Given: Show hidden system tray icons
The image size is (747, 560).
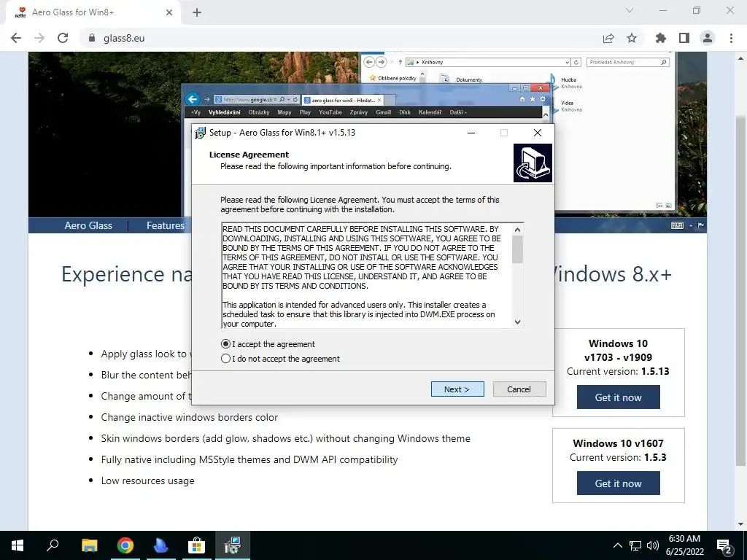Looking at the screenshot, I should 617,545.
